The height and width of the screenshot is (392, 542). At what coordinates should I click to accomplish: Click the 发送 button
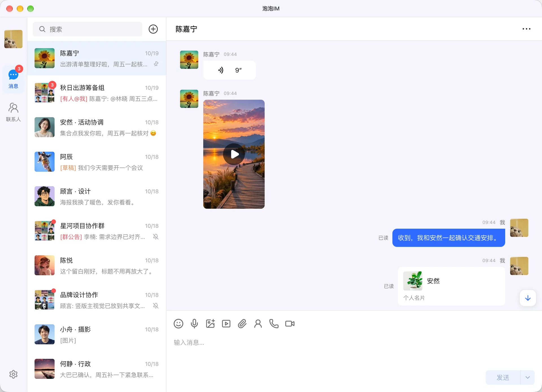click(x=503, y=377)
